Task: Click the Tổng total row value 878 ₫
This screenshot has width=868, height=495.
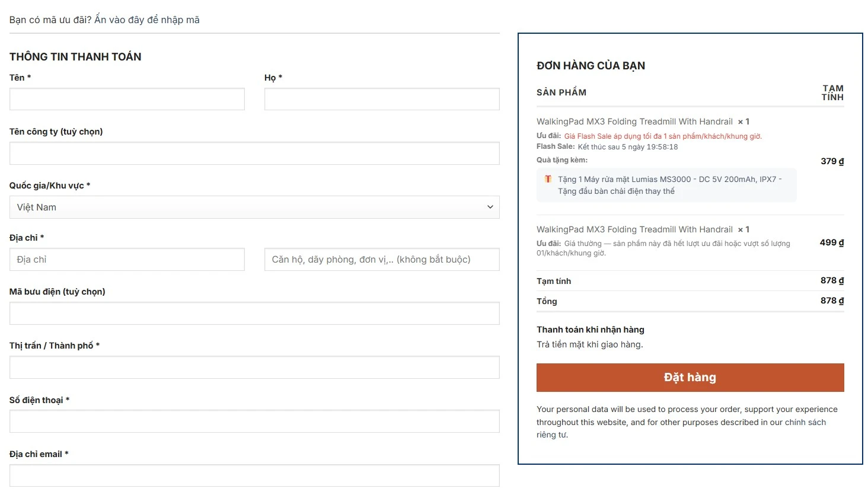Action: coord(832,301)
